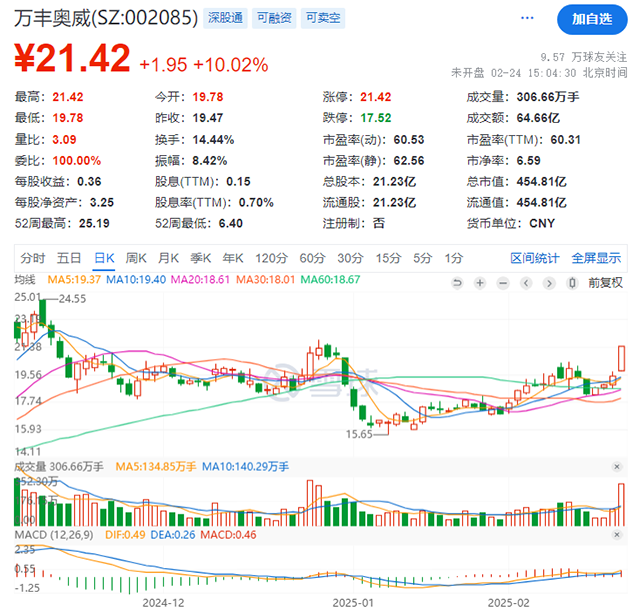This screenshot has width=640, height=611.
Task: Select the 15分 interval tab
Action: pos(388,258)
